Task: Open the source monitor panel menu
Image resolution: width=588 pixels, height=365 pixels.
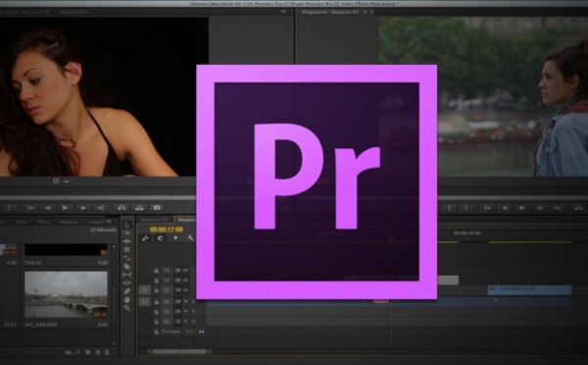Action: pos(283,12)
